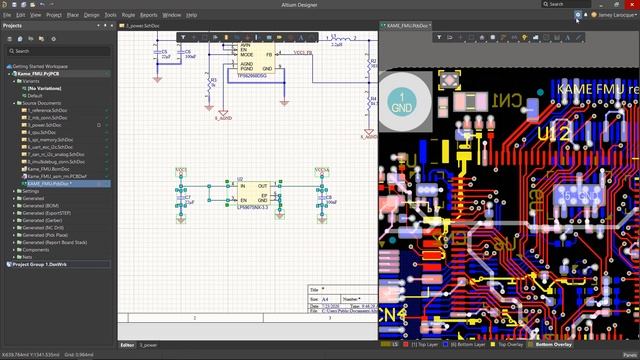Click the snap options icon in PCB toolbar

click(x=450, y=38)
